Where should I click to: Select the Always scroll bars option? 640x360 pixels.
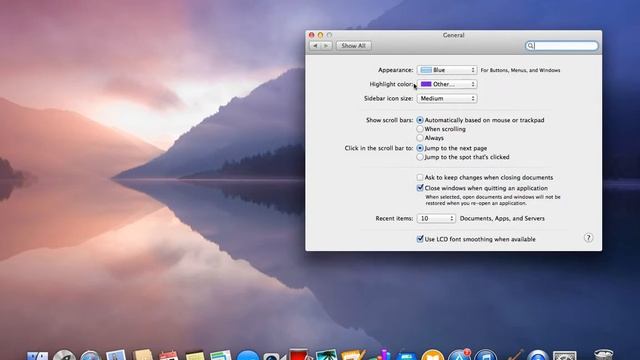pyautogui.click(x=420, y=138)
